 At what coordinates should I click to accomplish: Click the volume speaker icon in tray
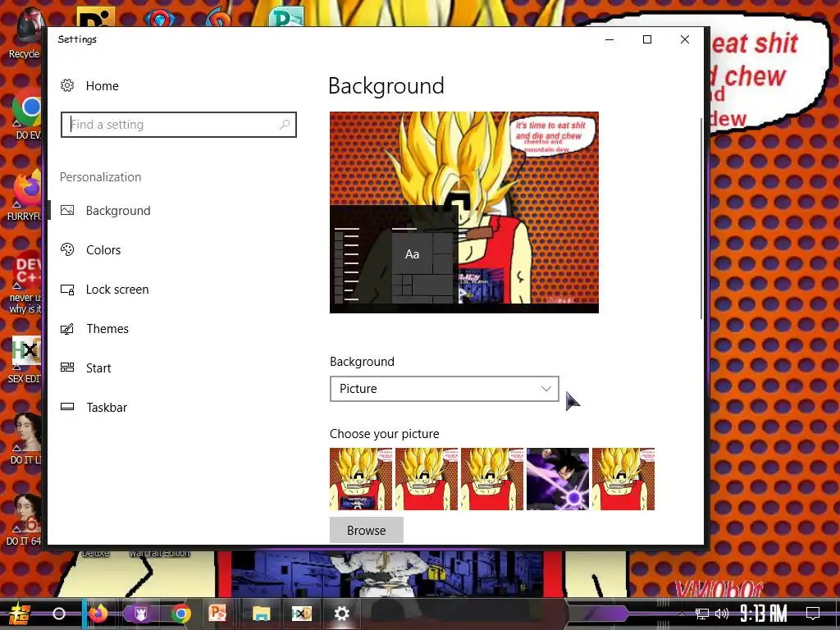tap(722, 614)
